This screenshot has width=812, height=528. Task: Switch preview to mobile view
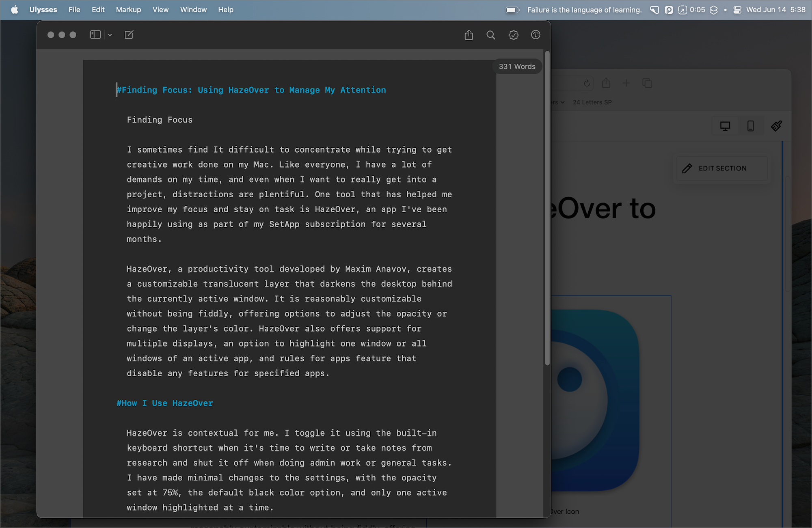(x=751, y=126)
